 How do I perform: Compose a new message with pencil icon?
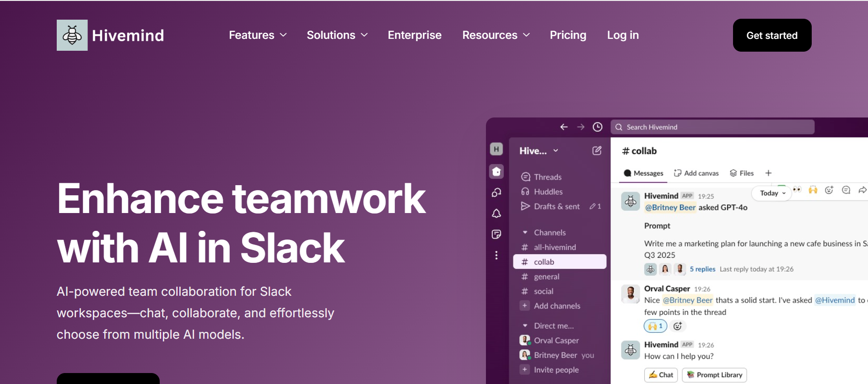click(597, 151)
